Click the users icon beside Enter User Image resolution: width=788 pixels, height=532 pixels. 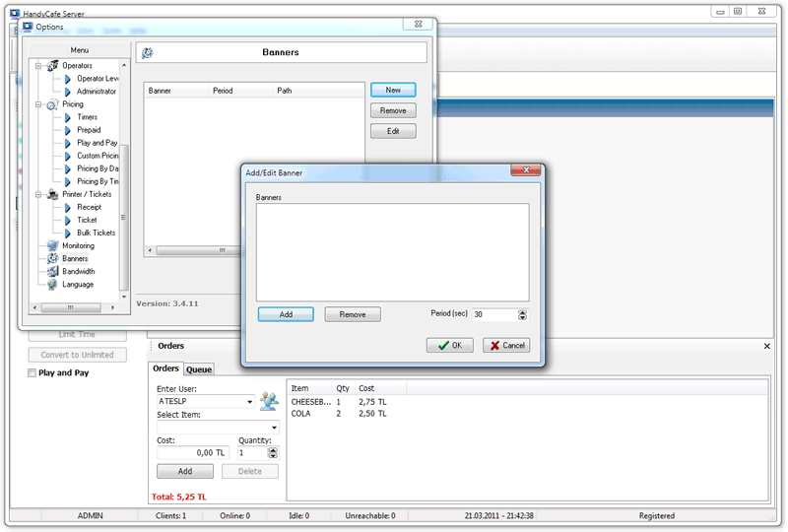(x=269, y=400)
